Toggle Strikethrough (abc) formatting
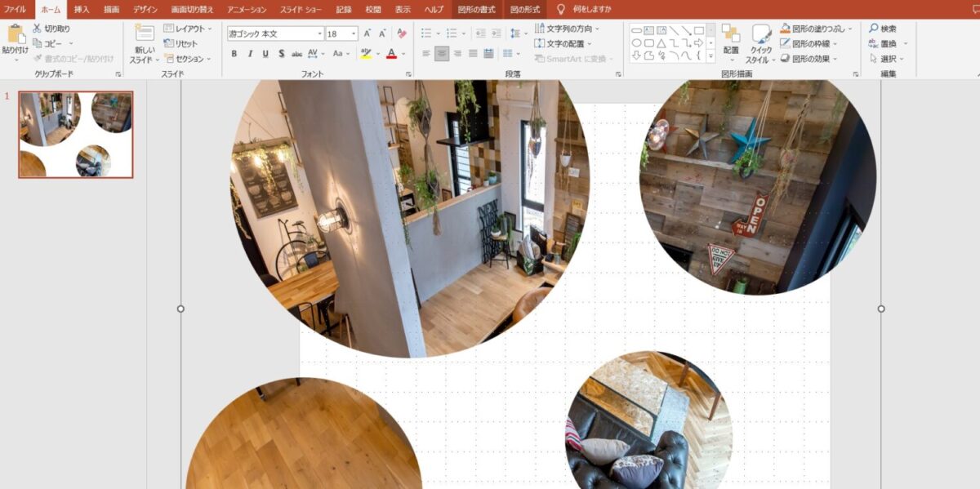Viewport: 980px width, 489px height. (297, 54)
